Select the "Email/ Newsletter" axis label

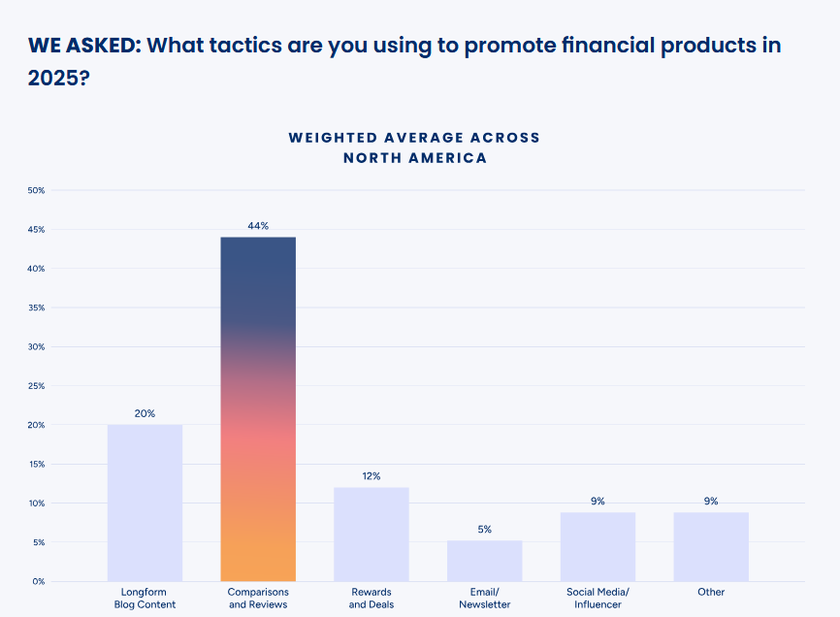484,598
